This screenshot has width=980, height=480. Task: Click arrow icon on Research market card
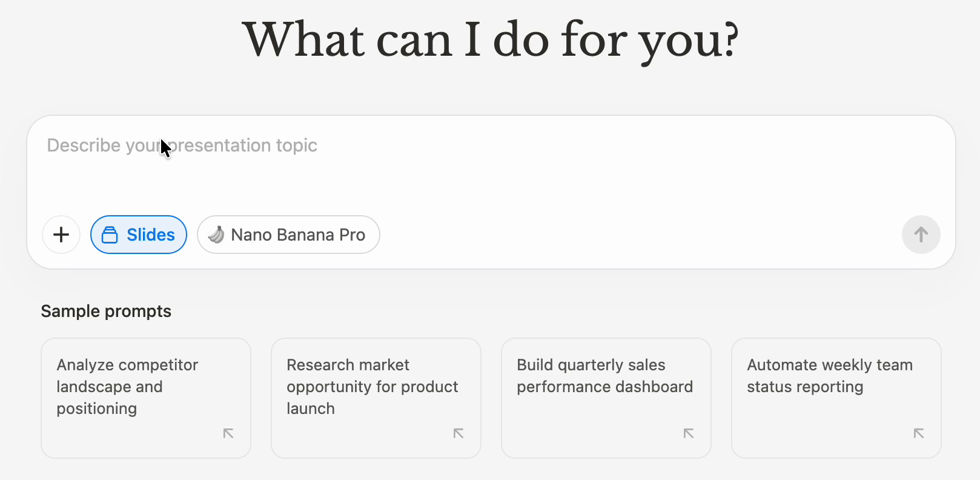coord(459,433)
